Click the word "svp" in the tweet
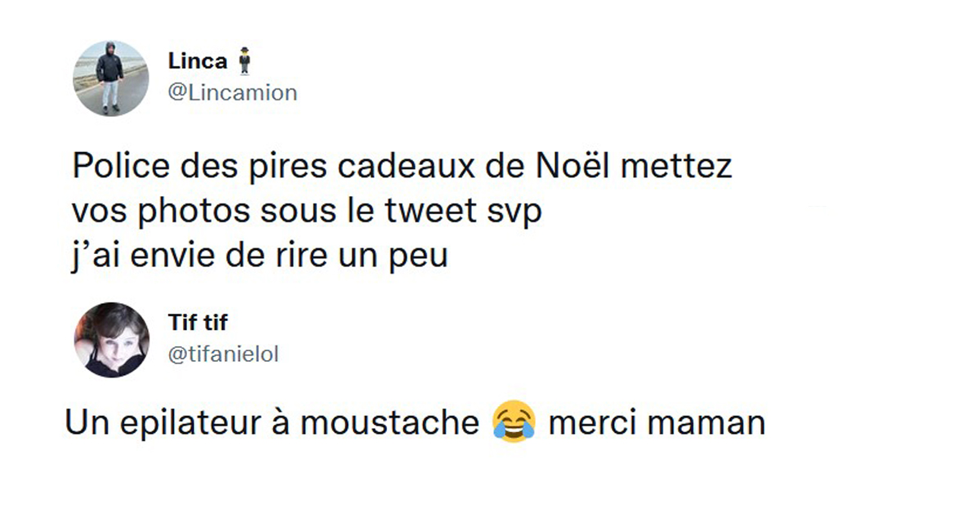 (516, 212)
